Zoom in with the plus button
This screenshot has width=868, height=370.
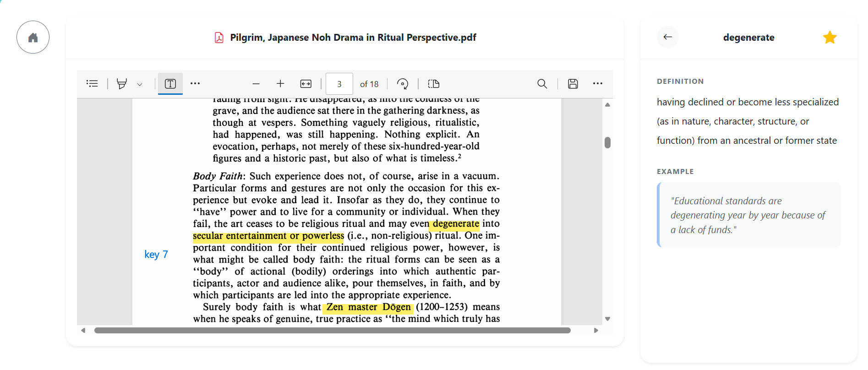pyautogui.click(x=280, y=83)
